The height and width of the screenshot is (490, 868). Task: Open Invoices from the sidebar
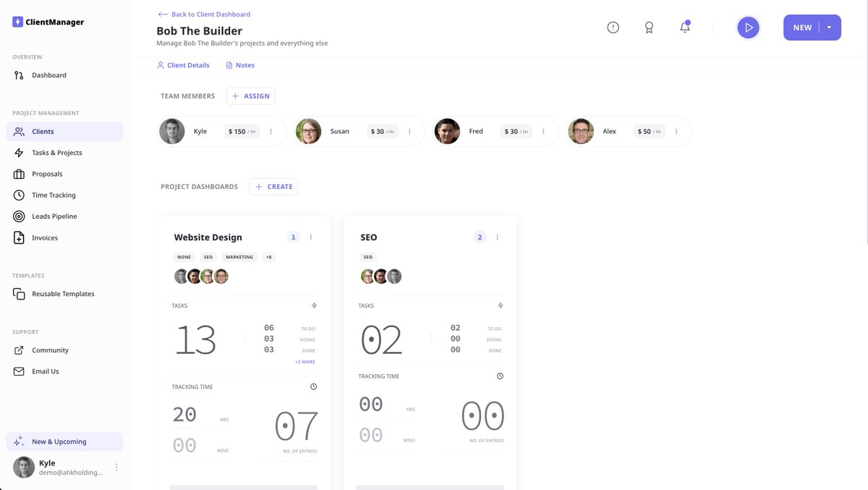click(x=44, y=237)
